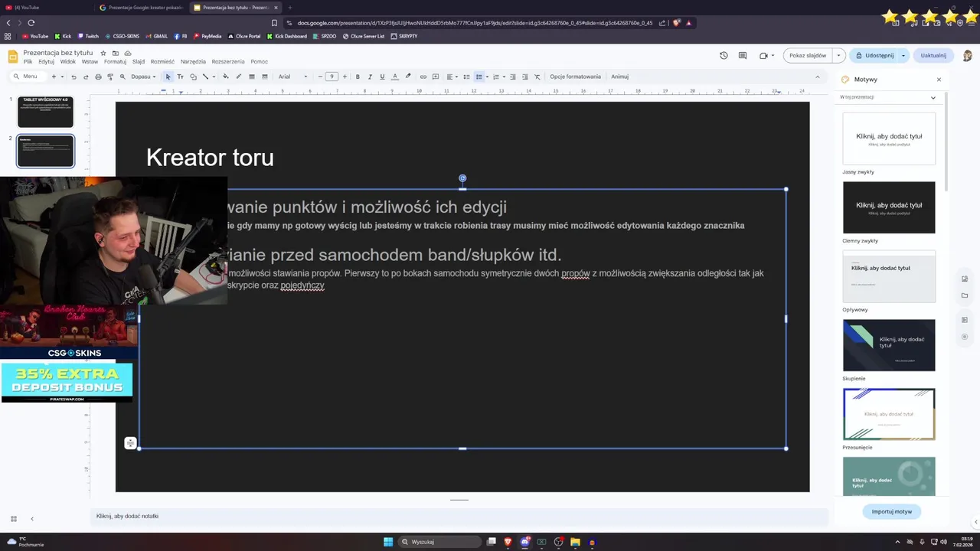This screenshot has width=980, height=551.
Task: Open the Windows Start menu
Action: pos(388,542)
